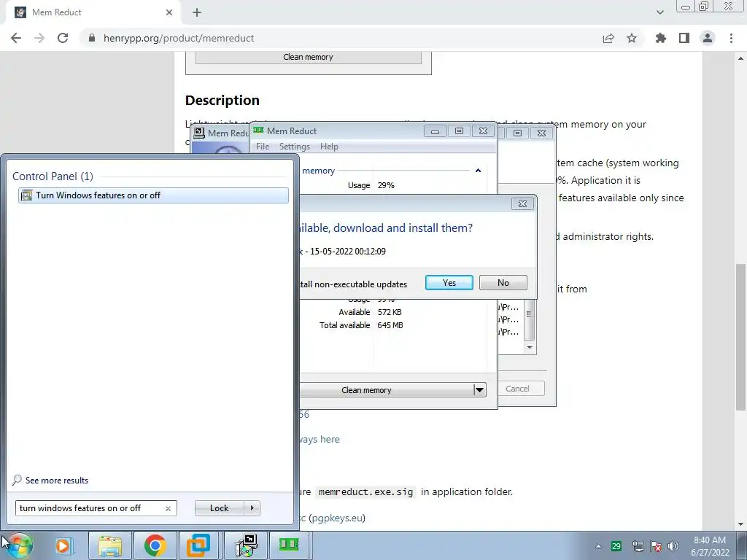Viewport: 747px width, 560px height.
Task: Switch to Mem Reduct green taskbar icon
Action: (x=289, y=545)
